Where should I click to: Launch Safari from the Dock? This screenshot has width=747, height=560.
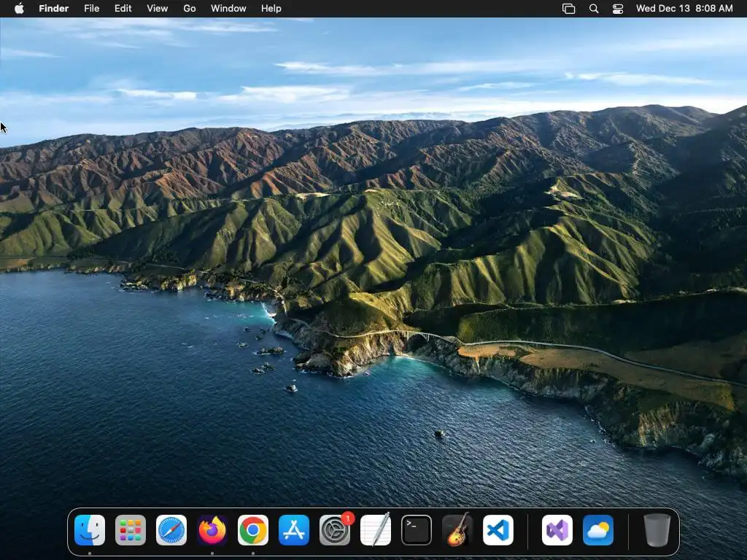pos(171,530)
